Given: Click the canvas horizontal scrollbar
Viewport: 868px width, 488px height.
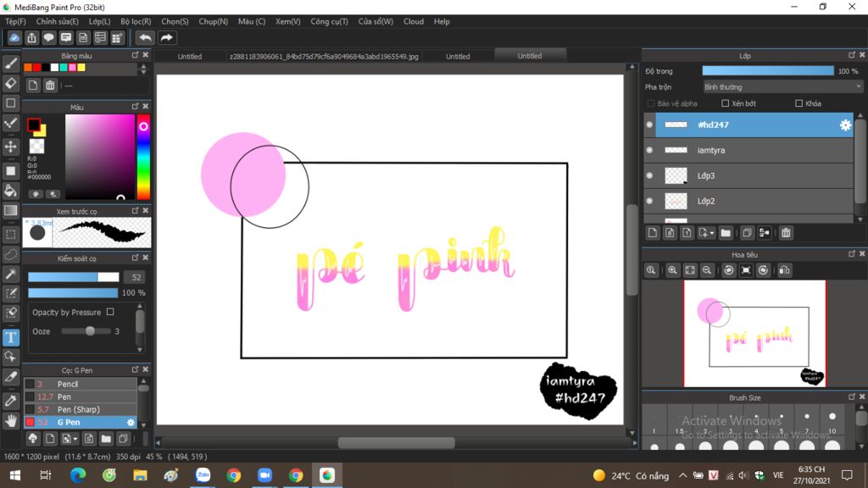Looking at the screenshot, I should click(x=397, y=442).
